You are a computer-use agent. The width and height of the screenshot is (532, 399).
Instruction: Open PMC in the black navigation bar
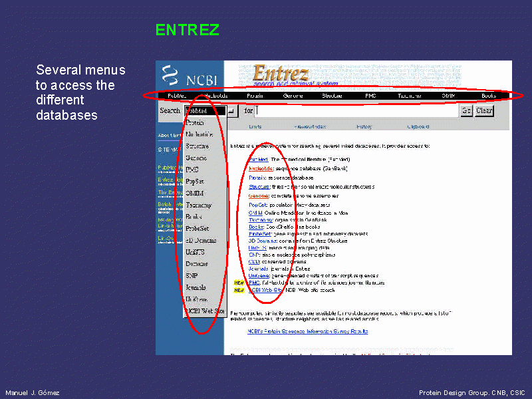370,96
